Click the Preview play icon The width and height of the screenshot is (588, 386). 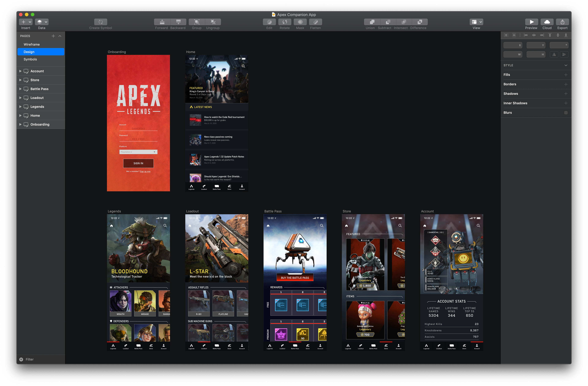[531, 22]
